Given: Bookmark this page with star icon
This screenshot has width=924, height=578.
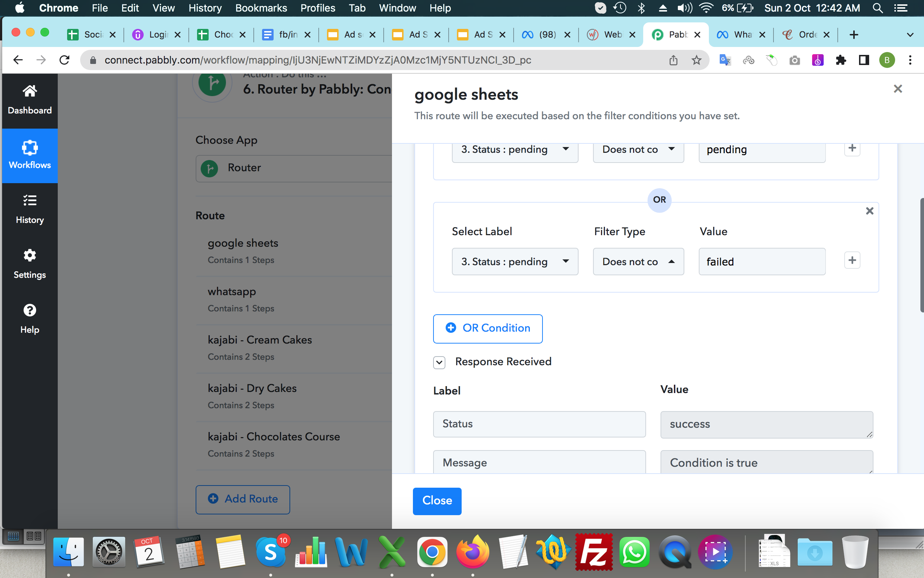Looking at the screenshot, I should click(697, 60).
